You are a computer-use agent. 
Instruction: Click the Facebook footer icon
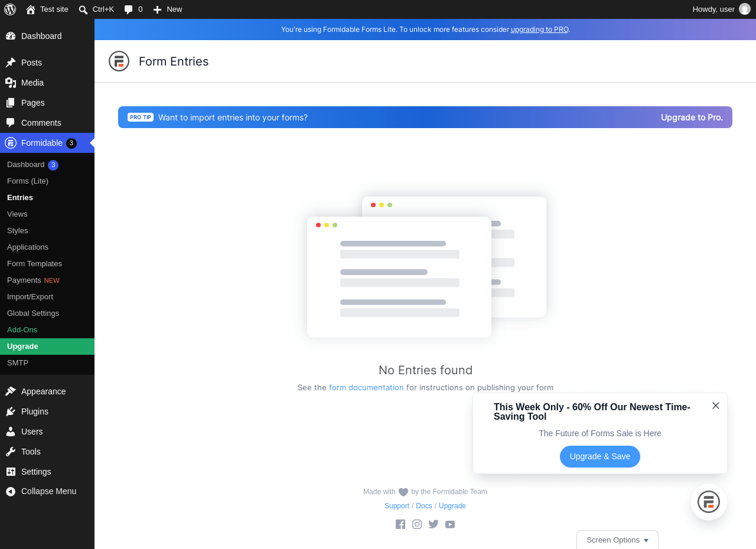point(400,524)
